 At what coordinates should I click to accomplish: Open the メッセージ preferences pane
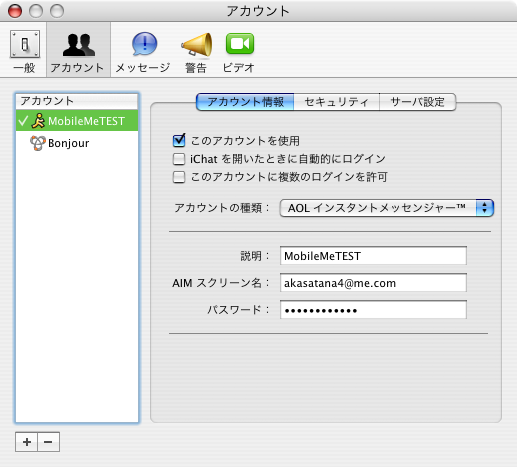coord(143,51)
